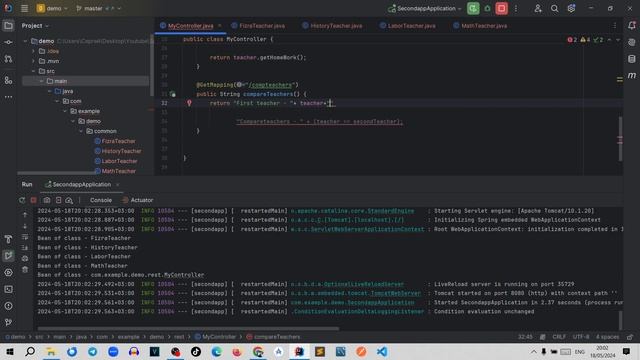Open the Build hammer tool window

pyautogui.click(x=8, y=239)
